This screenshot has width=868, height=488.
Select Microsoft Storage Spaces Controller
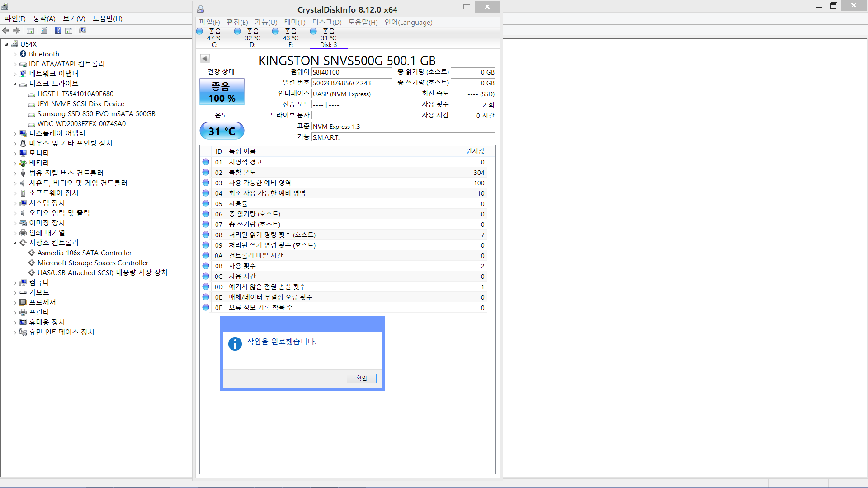coord(93,263)
